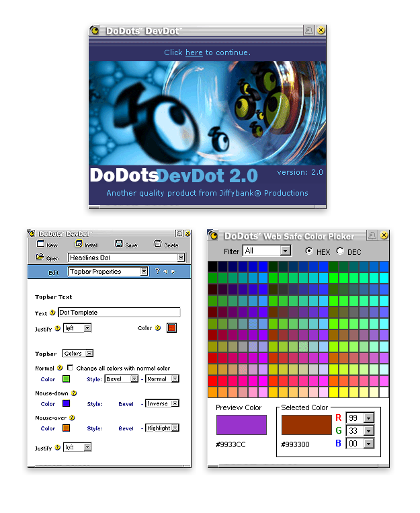
Task: Click the #9933CC preview hex value
Action: [230, 444]
